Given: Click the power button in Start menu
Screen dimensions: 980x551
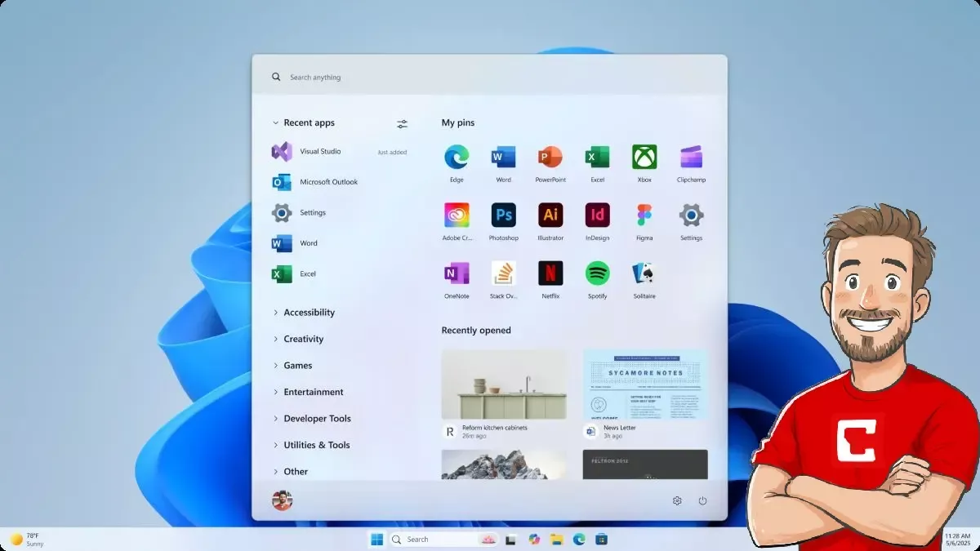Looking at the screenshot, I should point(702,500).
